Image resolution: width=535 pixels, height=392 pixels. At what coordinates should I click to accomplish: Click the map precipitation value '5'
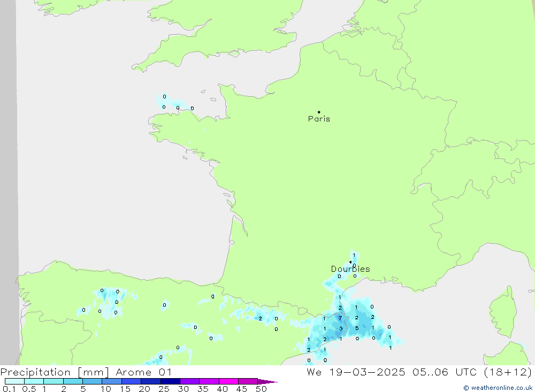pyautogui.click(x=357, y=328)
